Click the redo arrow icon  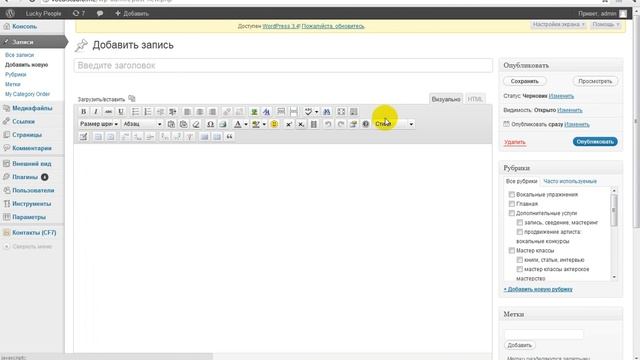click(340, 124)
